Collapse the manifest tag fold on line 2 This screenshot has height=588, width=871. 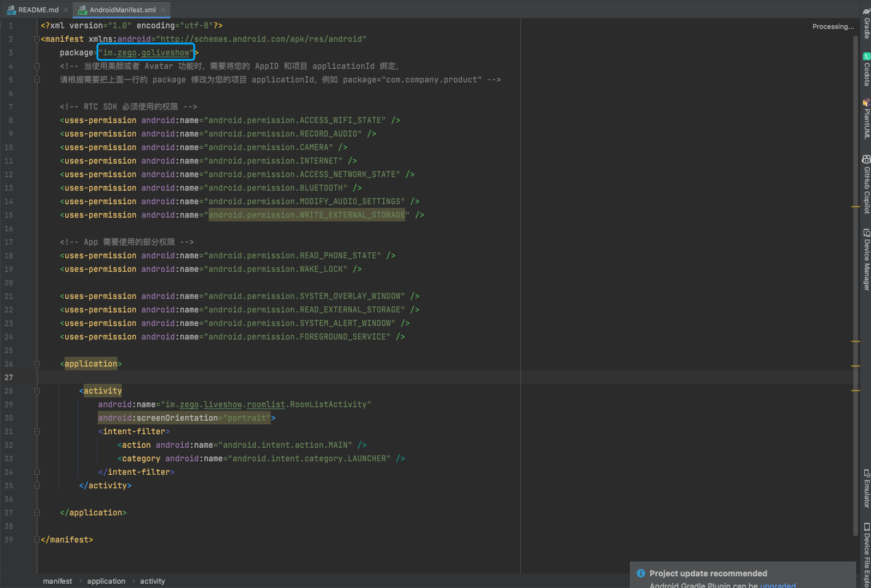(x=37, y=39)
